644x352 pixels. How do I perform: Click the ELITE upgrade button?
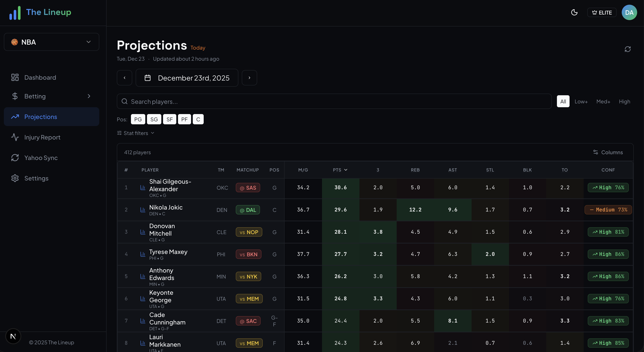[601, 12]
